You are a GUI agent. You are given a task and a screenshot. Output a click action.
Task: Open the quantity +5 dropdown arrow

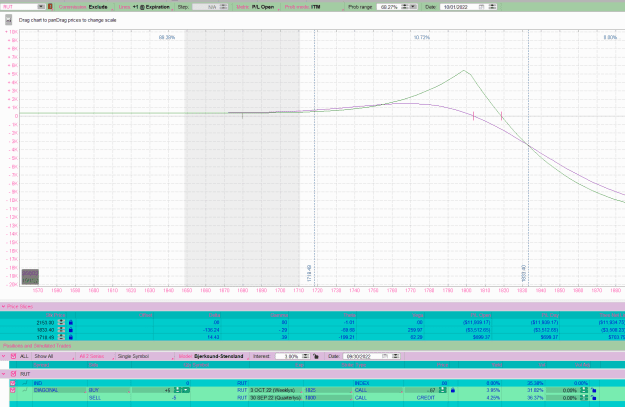[x=186, y=390]
